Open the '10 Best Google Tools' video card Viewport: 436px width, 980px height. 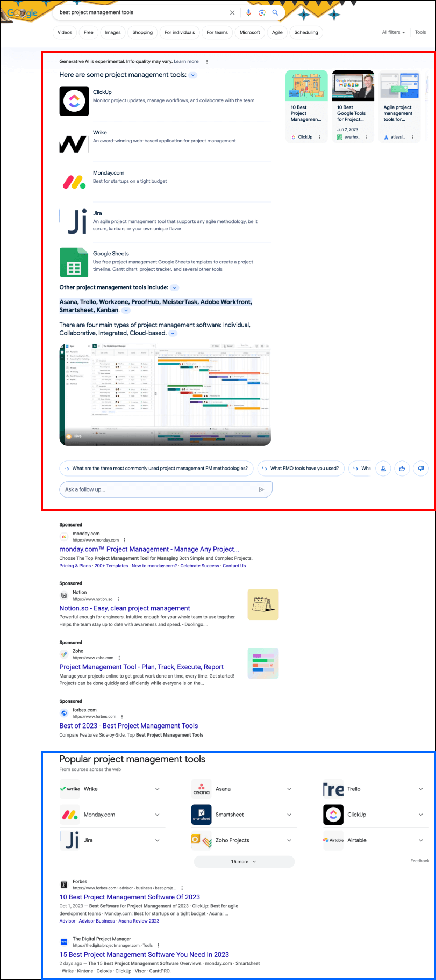tap(353, 106)
